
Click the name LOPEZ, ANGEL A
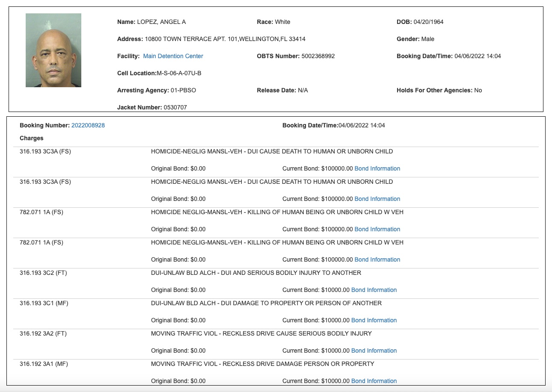click(x=161, y=22)
